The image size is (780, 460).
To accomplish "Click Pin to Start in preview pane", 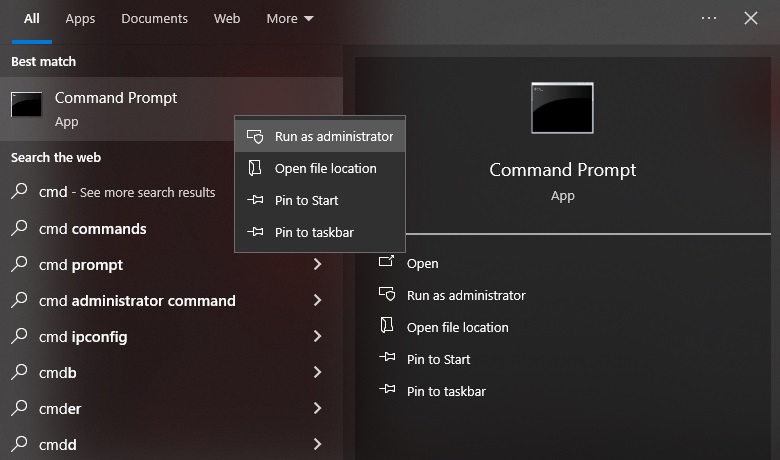I will [x=438, y=359].
